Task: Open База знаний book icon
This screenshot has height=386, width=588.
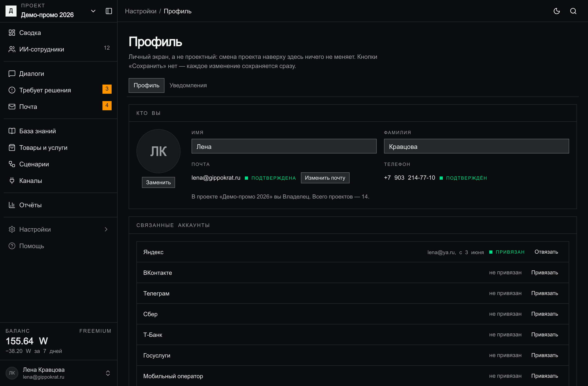Action: point(12,131)
